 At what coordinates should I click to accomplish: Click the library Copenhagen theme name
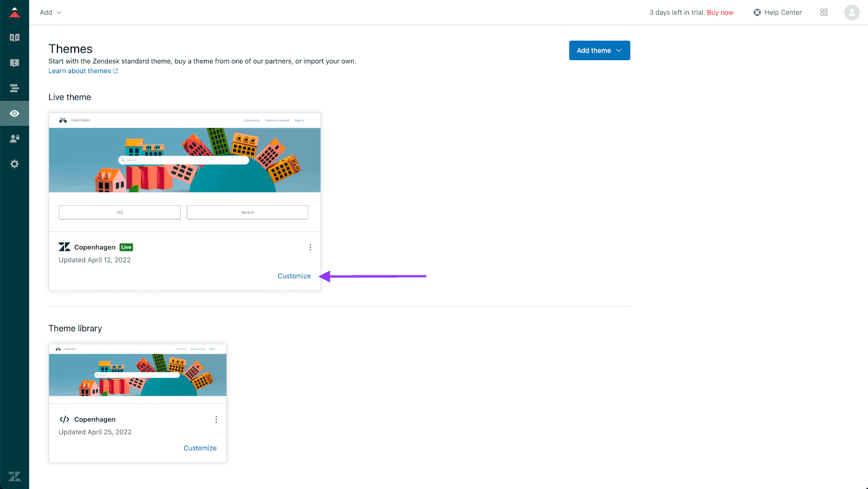[x=95, y=420]
